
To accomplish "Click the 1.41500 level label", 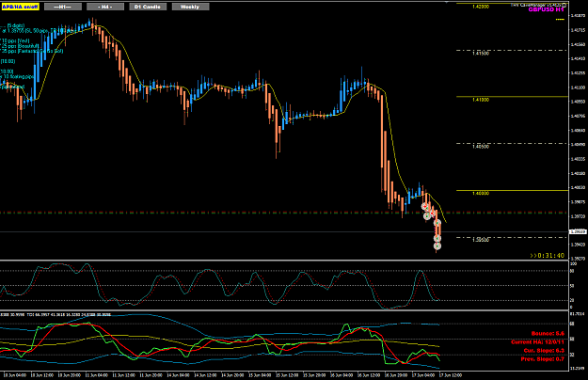I will [x=481, y=54].
